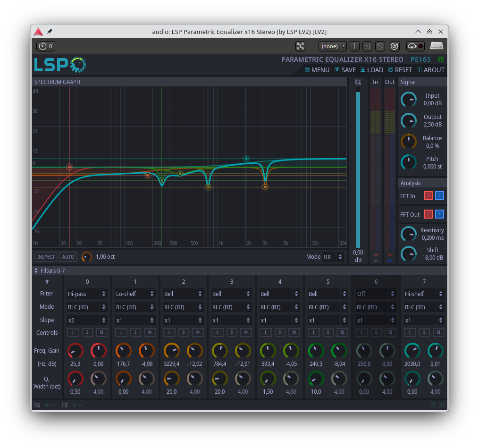
Task: Pin the window with the pin icon
Action: [50, 32]
